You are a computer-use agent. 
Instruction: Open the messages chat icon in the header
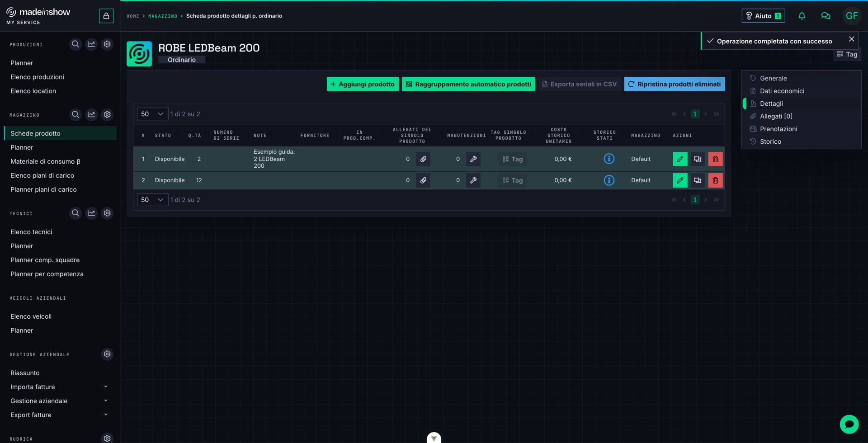pos(826,16)
